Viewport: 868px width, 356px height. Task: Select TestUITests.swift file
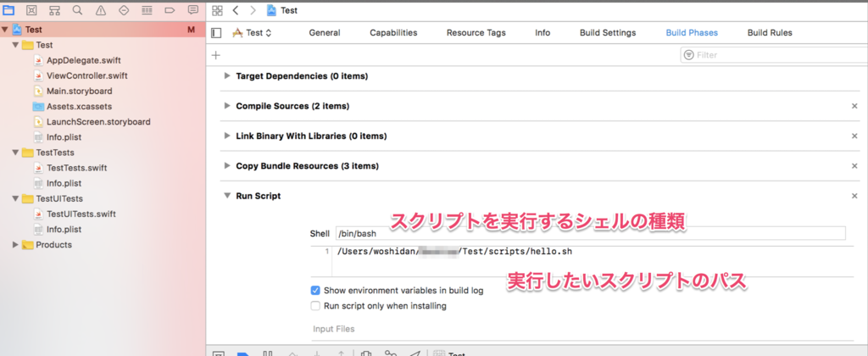(81, 214)
